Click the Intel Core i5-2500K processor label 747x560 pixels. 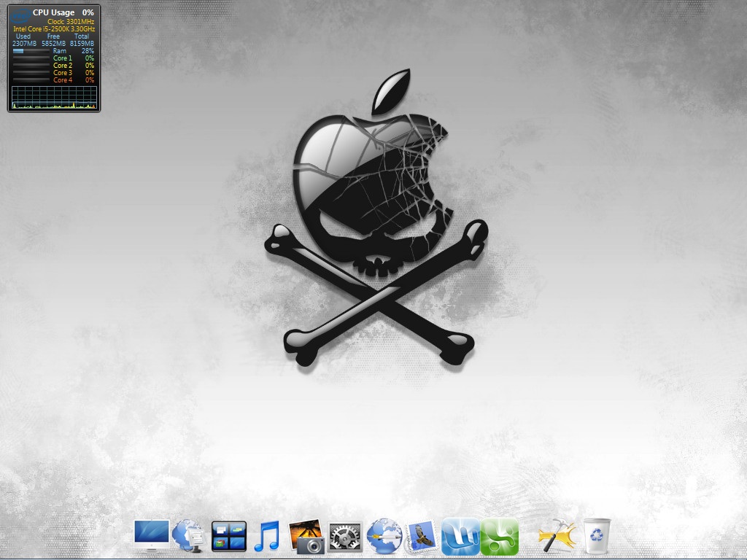[x=54, y=29]
